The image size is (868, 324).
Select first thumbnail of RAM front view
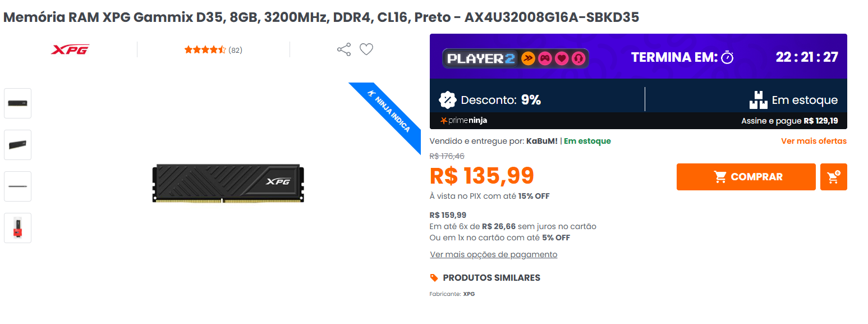point(18,103)
